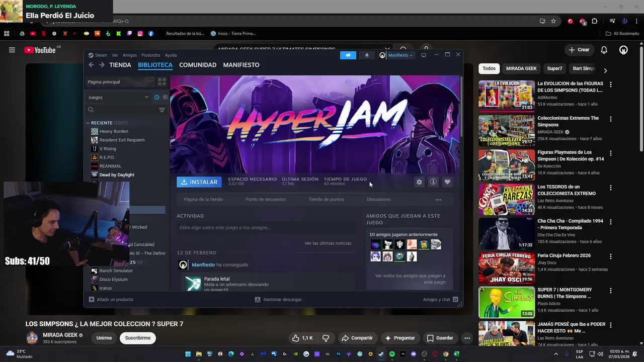Open MANIFIESTO profile section

242,65
